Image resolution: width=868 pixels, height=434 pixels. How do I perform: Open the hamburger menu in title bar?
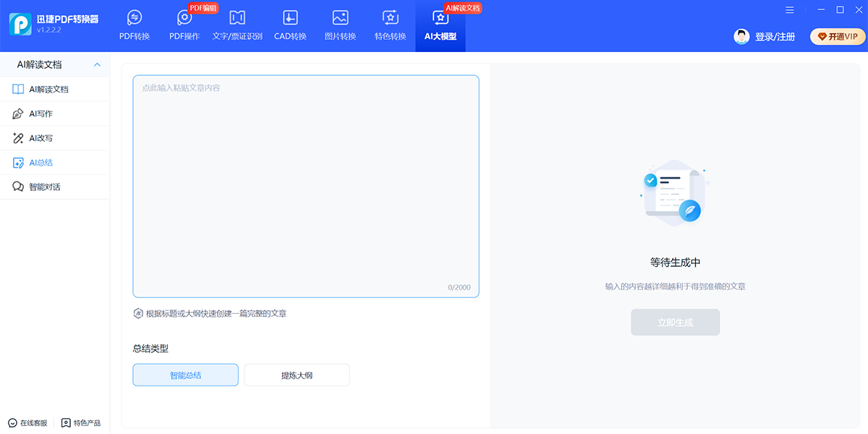(789, 9)
